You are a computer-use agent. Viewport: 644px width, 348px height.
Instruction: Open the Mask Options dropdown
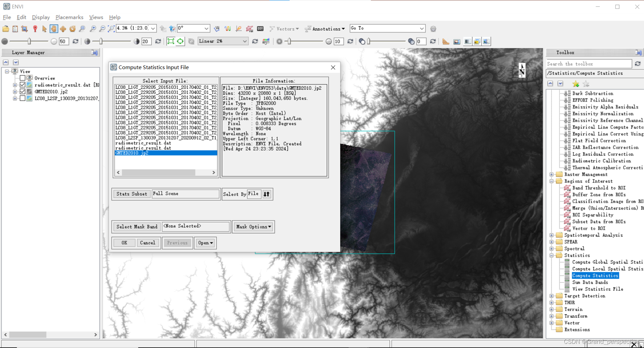[x=253, y=227]
